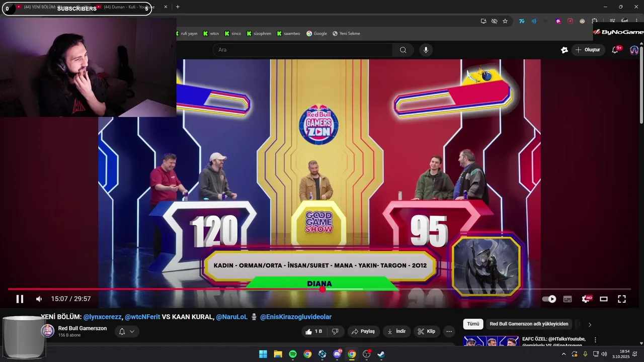Open the purple extension icon in the toolbar

pyautogui.click(x=558, y=21)
